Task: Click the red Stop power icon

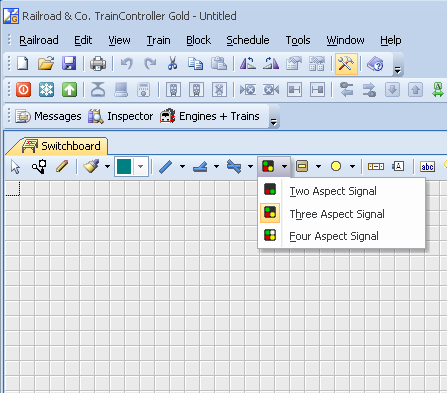Action: point(23,90)
